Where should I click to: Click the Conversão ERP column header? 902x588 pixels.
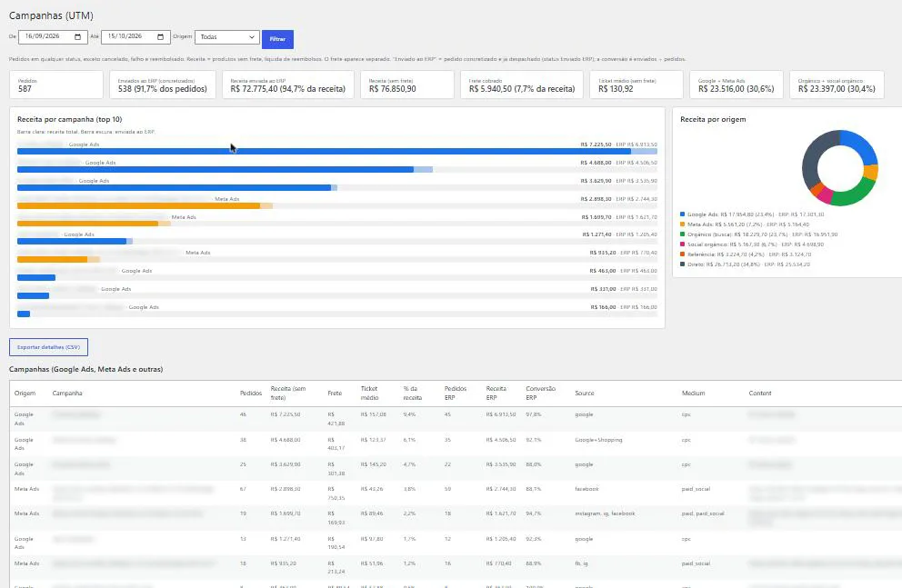click(541, 394)
